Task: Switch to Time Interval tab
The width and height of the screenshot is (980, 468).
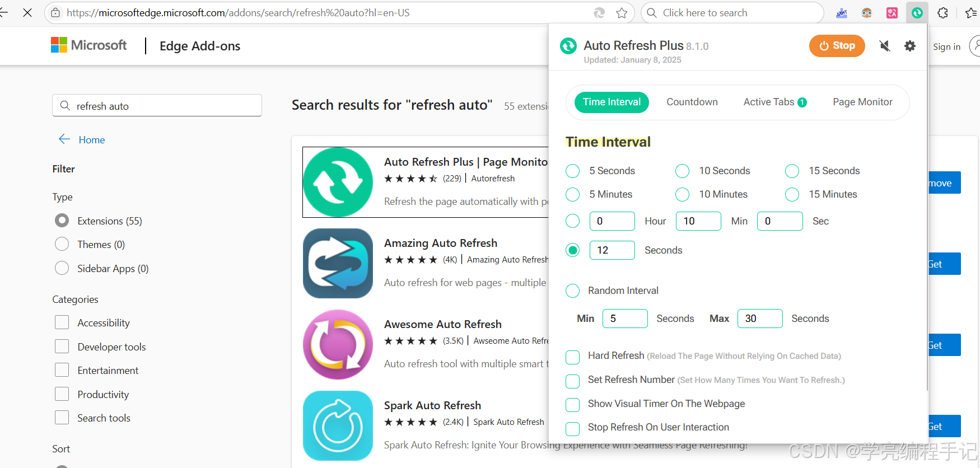Action: [x=612, y=102]
